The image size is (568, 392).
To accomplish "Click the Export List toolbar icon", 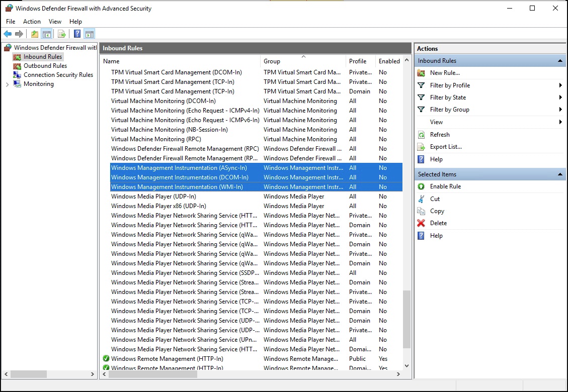I will [x=61, y=34].
